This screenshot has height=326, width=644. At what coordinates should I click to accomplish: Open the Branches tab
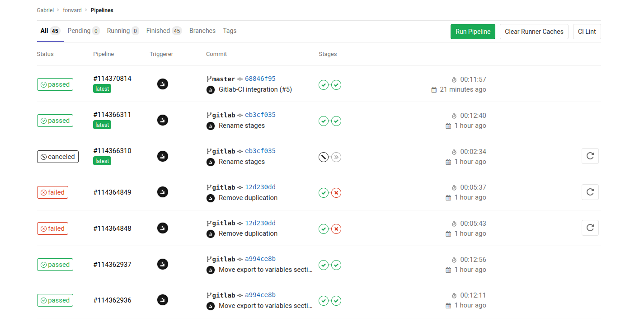pyautogui.click(x=202, y=31)
